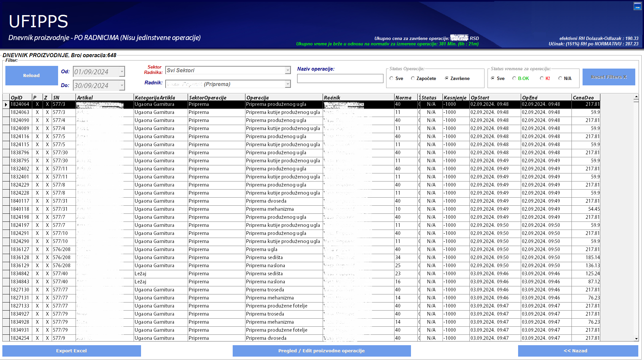Select B-OK time status radio
This screenshot has height=363, width=644.
click(514, 78)
